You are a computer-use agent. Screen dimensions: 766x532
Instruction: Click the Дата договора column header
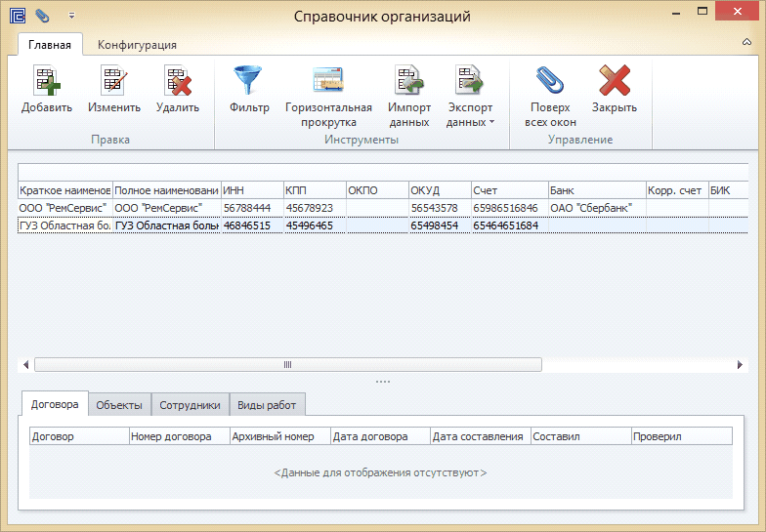tap(381, 436)
